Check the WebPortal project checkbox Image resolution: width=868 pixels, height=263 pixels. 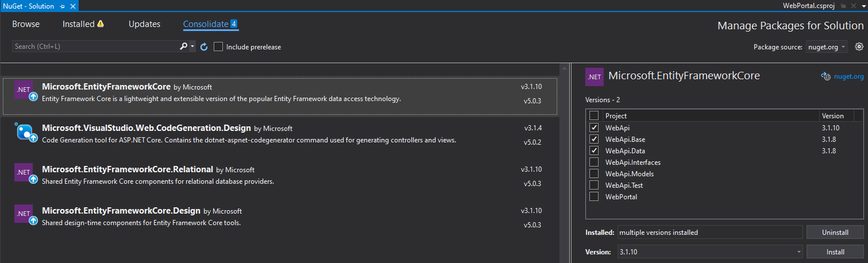click(594, 196)
